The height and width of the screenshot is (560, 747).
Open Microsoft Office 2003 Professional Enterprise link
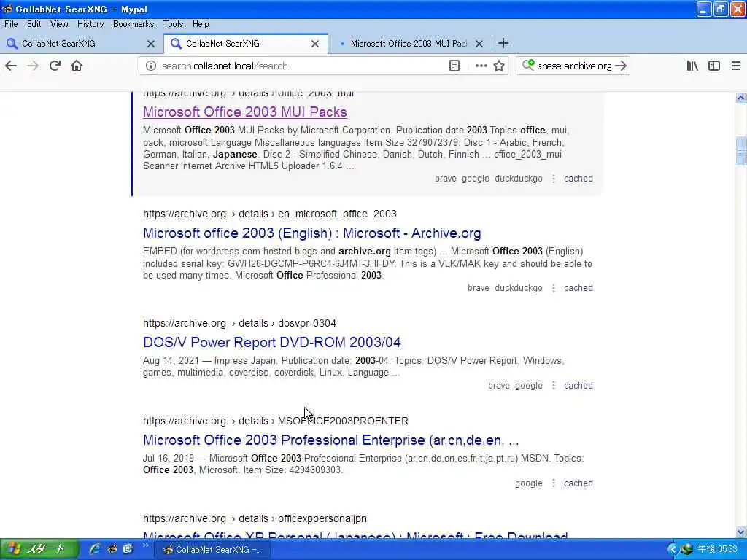(330, 440)
